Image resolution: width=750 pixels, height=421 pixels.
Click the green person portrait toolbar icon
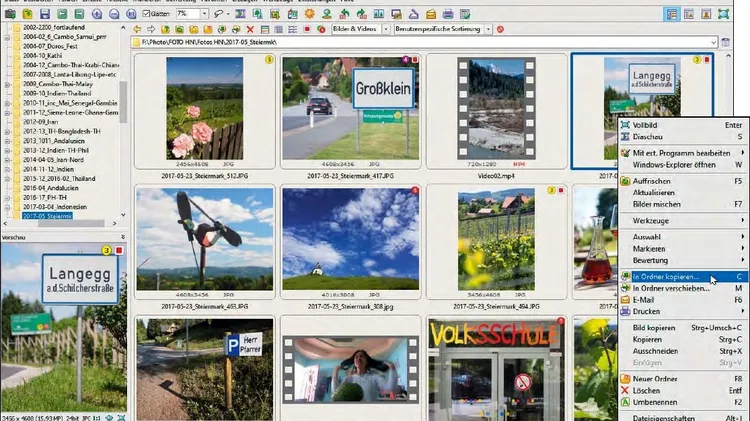tap(327, 14)
